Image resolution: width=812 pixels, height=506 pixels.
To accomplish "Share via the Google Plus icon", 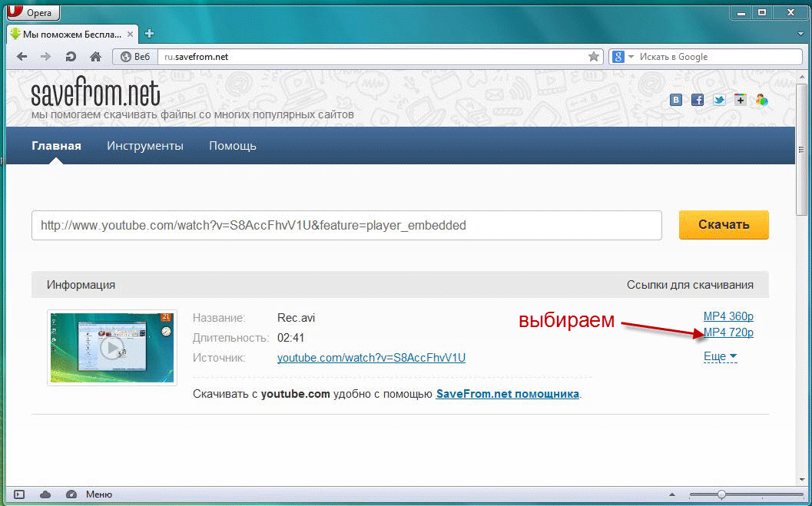I will pos(741,100).
